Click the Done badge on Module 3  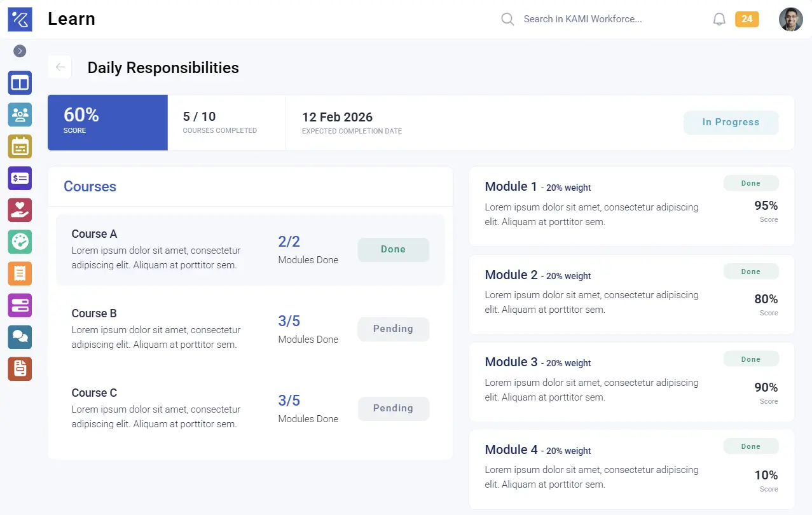click(750, 359)
